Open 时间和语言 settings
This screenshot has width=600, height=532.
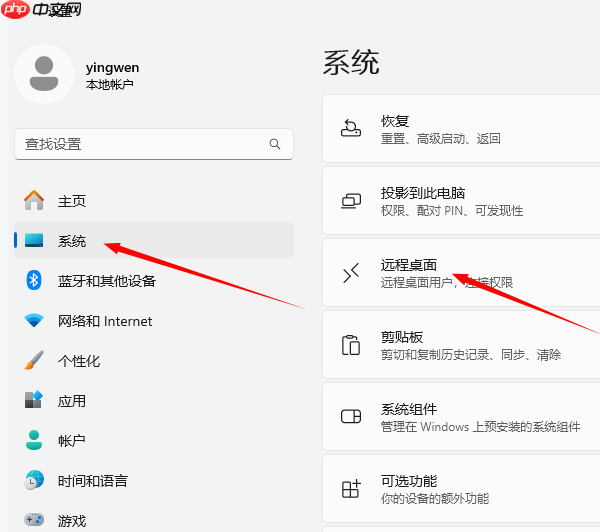tap(154, 481)
